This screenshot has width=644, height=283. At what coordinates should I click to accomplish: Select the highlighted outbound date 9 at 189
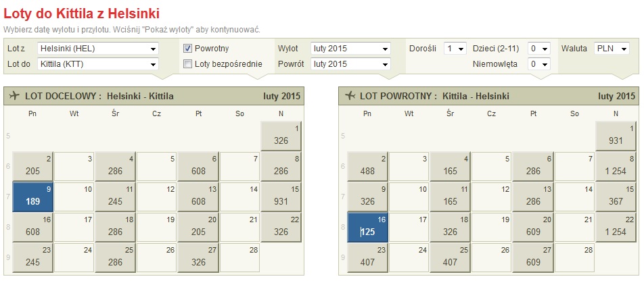tap(33, 197)
